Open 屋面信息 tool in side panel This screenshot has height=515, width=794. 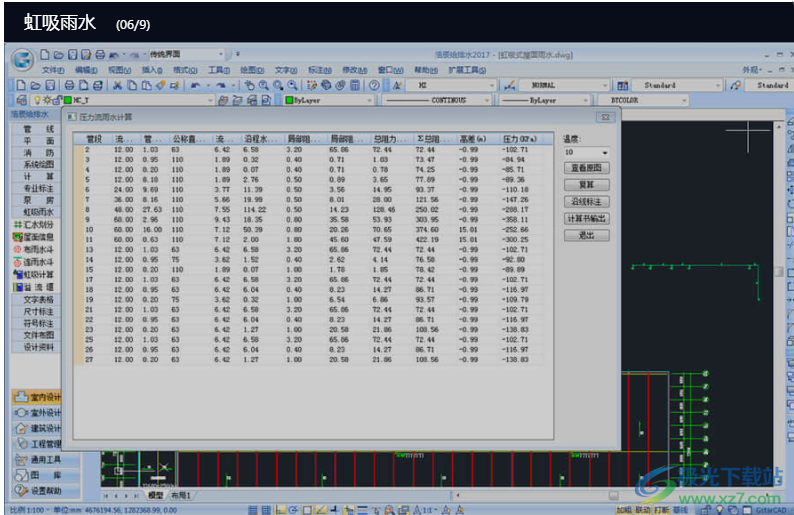33,237
